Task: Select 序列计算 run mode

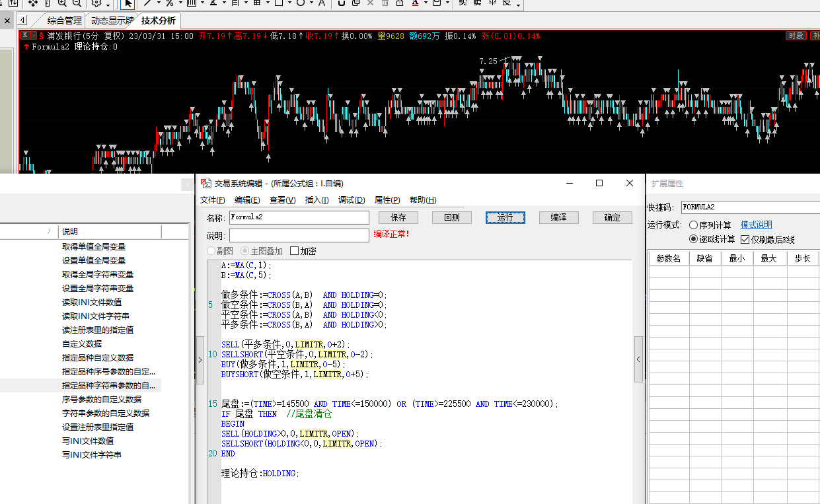Action: pos(710,225)
